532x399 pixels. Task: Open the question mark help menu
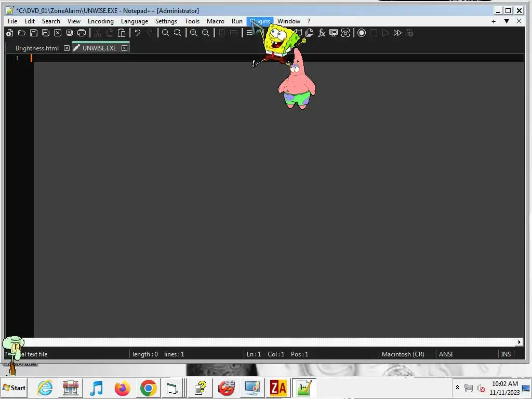[x=309, y=21]
